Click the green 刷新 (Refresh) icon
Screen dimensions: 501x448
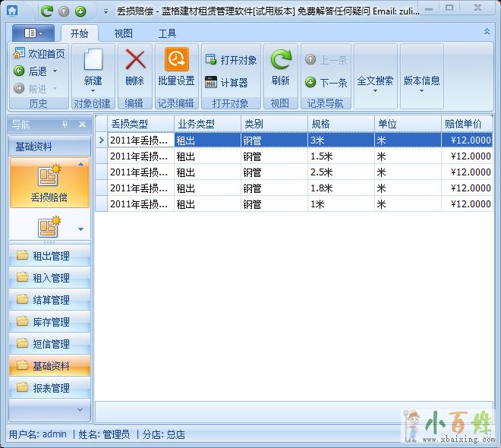tap(280, 61)
